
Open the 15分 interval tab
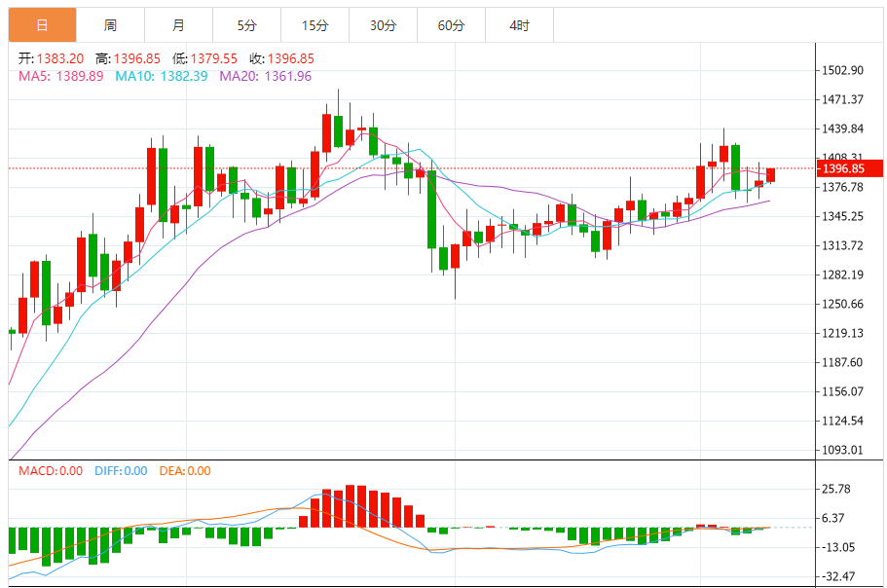(315, 25)
